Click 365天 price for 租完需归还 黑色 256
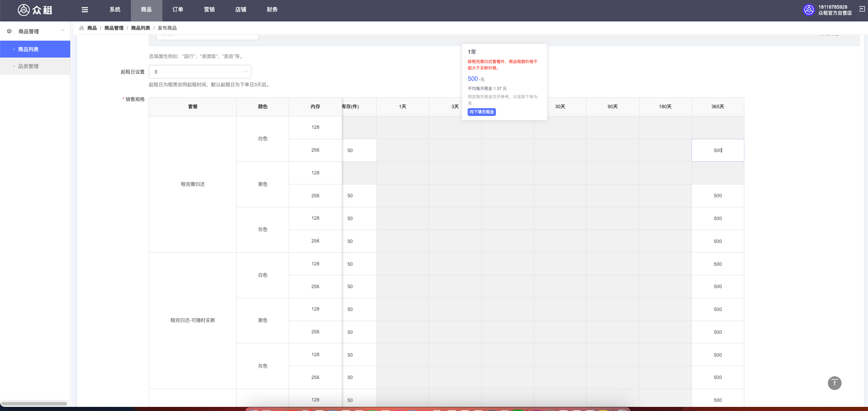 [x=717, y=195]
